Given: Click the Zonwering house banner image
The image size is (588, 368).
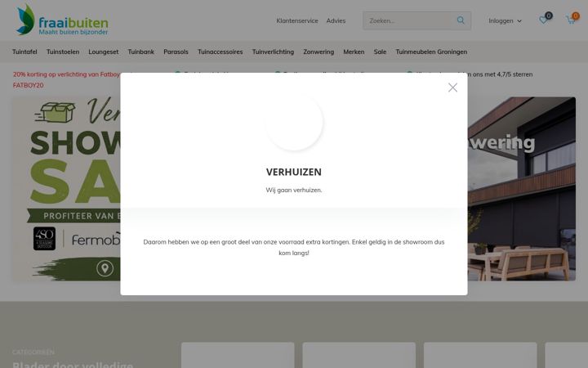Looking at the screenshot, I should tap(521, 189).
